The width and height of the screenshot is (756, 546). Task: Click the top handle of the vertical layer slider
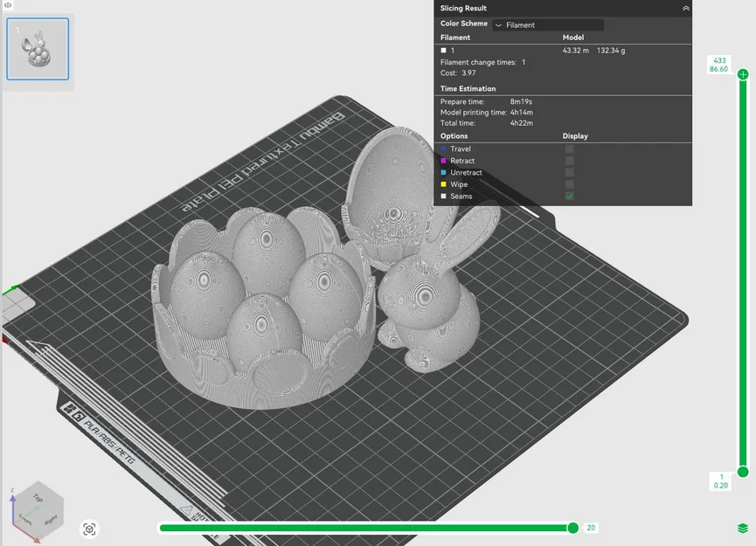[x=743, y=74]
